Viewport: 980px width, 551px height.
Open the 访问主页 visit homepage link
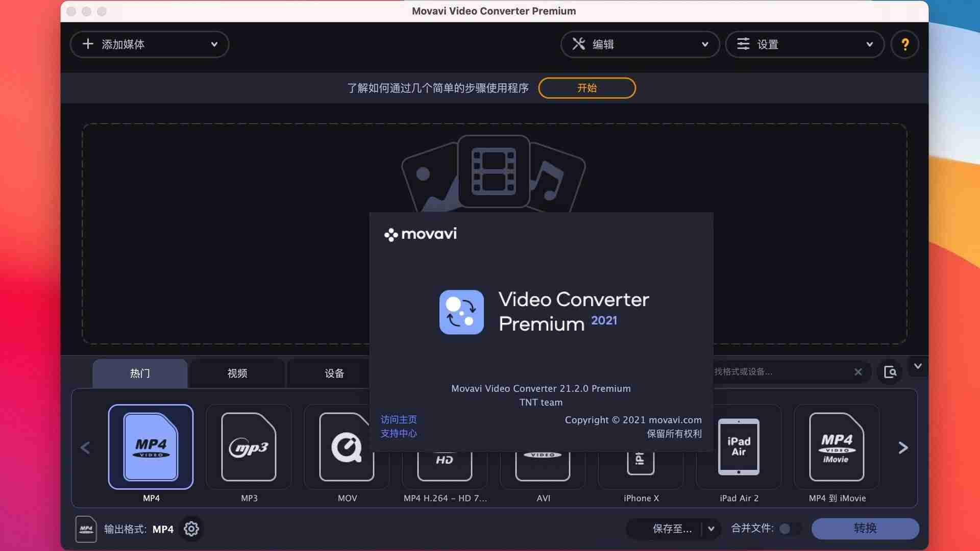pos(399,419)
